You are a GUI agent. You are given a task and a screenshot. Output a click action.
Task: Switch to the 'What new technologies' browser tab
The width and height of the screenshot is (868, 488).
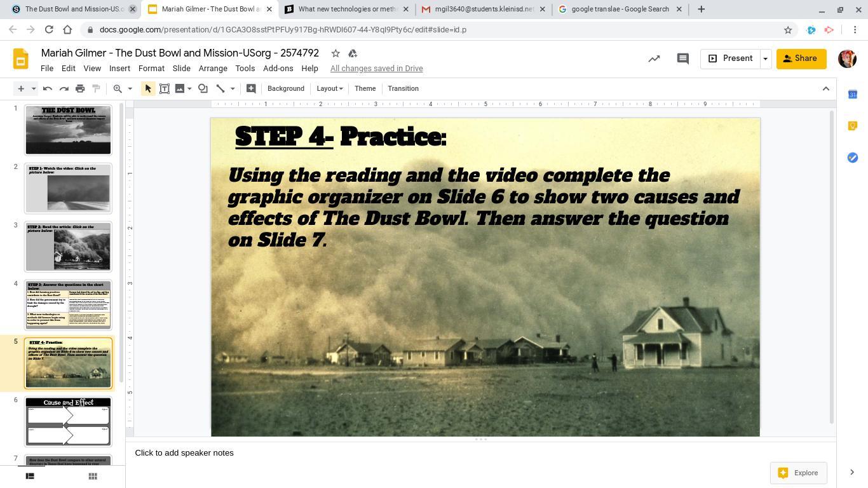[x=346, y=9]
